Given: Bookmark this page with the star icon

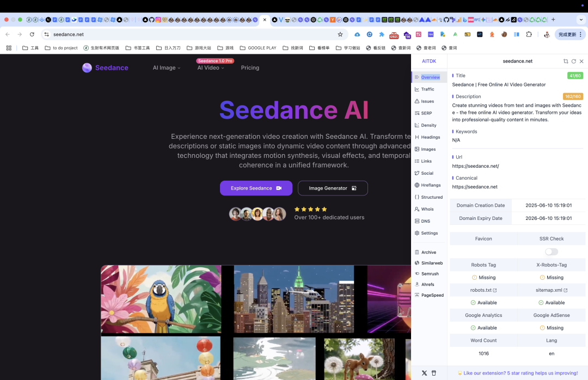Looking at the screenshot, I should [x=340, y=34].
